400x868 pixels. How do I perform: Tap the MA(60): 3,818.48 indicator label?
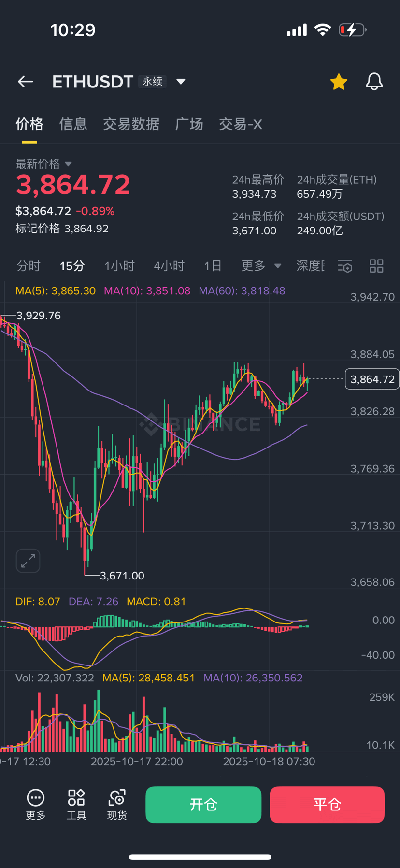point(242,291)
